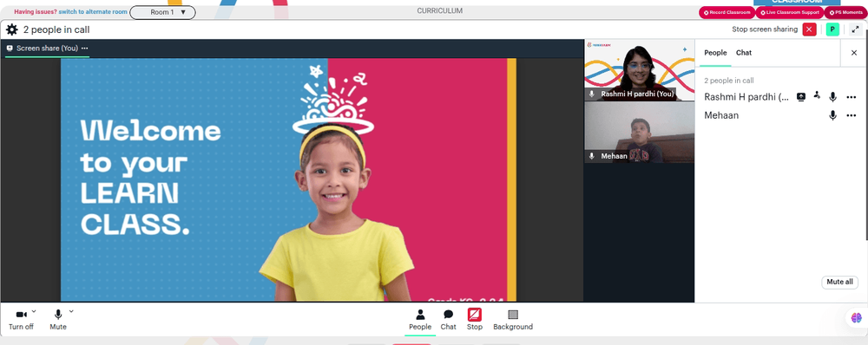Open Chat from bottom toolbar
Viewport: 868px width, 345px height.
tap(449, 320)
